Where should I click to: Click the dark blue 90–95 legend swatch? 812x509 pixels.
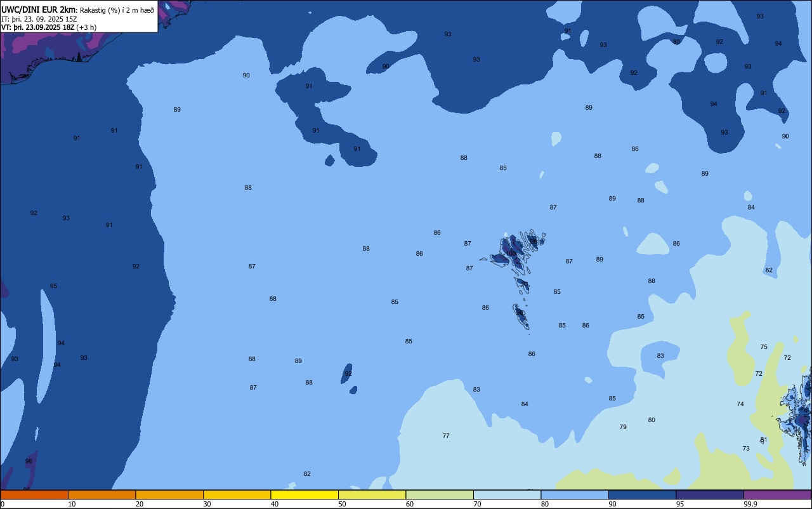(x=642, y=494)
